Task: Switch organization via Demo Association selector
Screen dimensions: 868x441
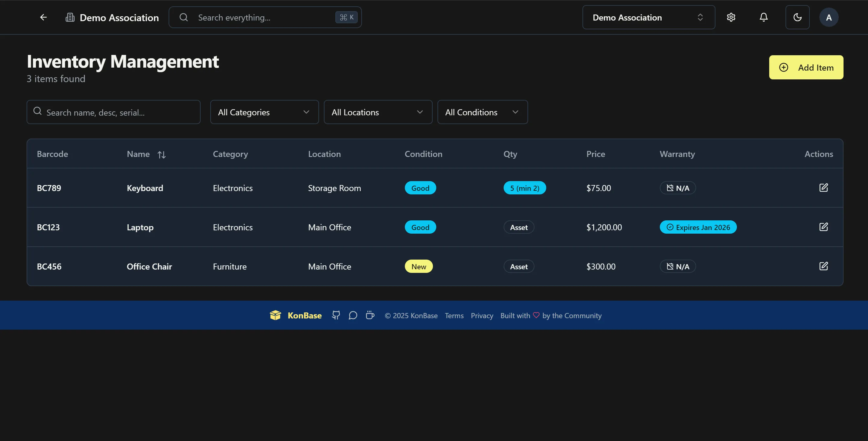Action: click(648, 17)
